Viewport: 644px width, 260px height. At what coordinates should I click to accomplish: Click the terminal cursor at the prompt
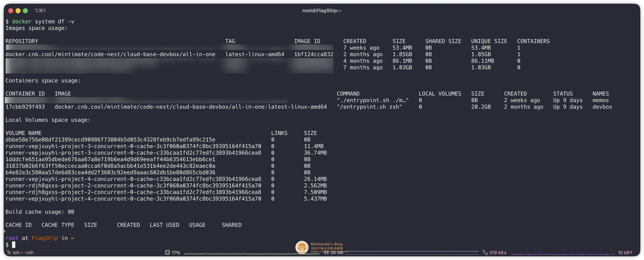13,245
